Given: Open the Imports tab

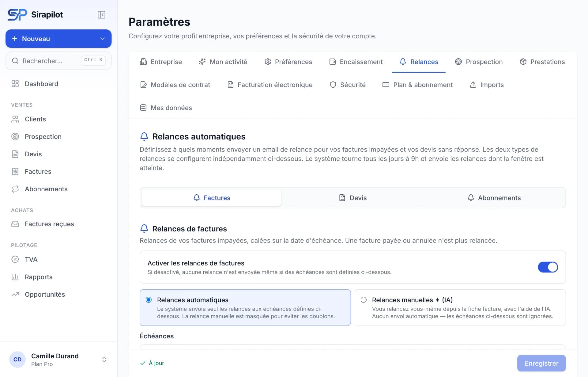Looking at the screenshot, I should point(487,85).
